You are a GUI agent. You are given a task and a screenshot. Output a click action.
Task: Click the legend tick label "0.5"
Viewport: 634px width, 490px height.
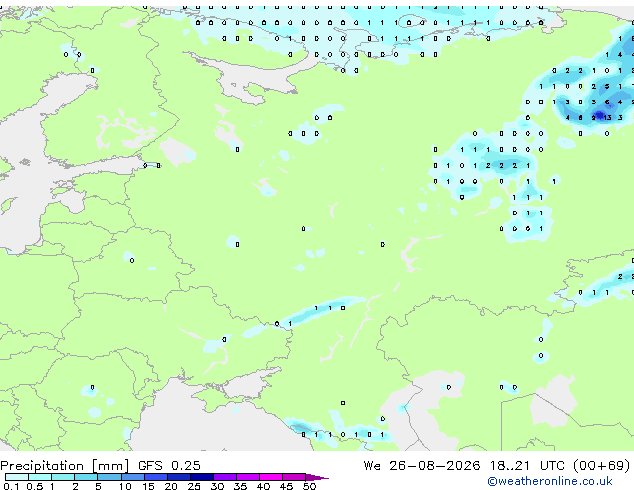(34, 486)
